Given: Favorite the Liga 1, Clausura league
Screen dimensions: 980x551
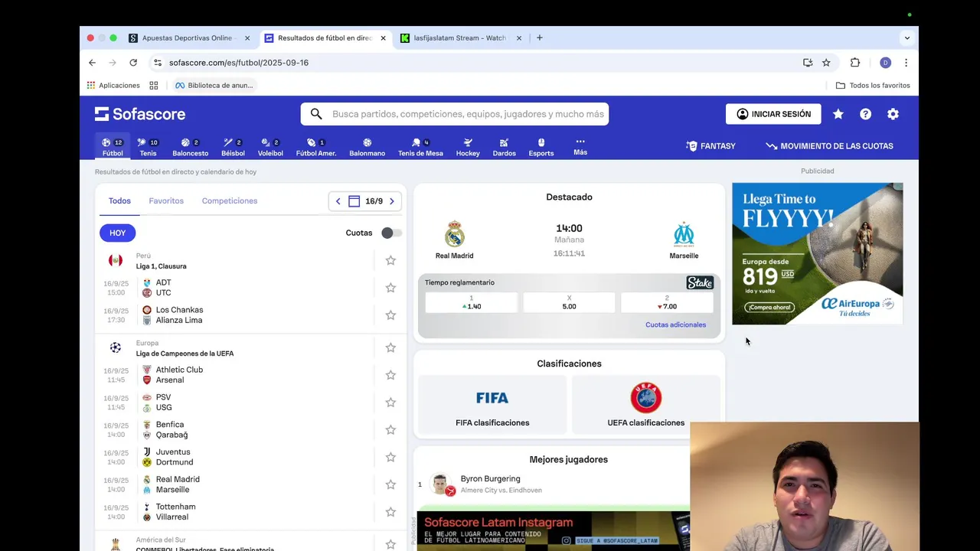Looking at the screenshot, I should coord(390,260).
